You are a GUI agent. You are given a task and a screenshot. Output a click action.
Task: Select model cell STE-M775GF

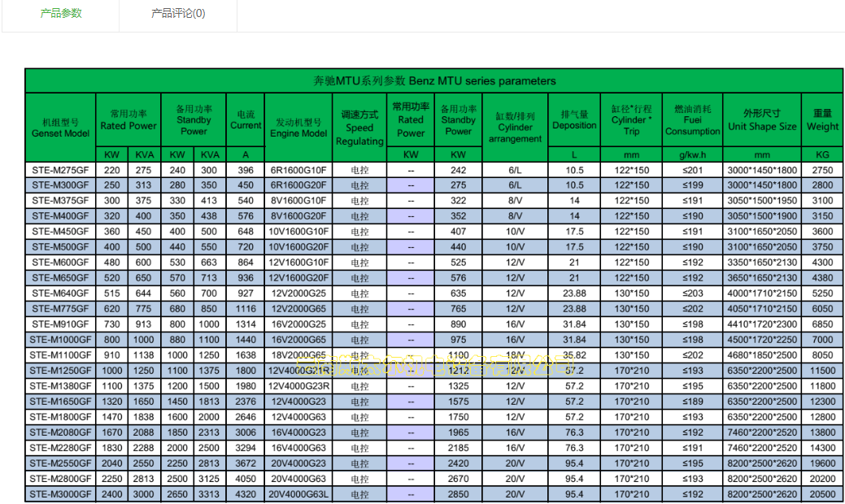(60, 309)
